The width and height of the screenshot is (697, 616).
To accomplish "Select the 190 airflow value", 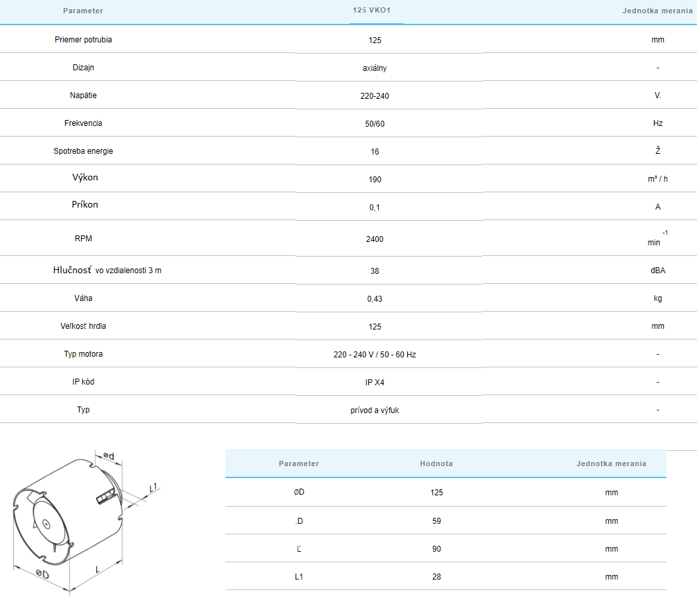I will click(x=375, y=180).
